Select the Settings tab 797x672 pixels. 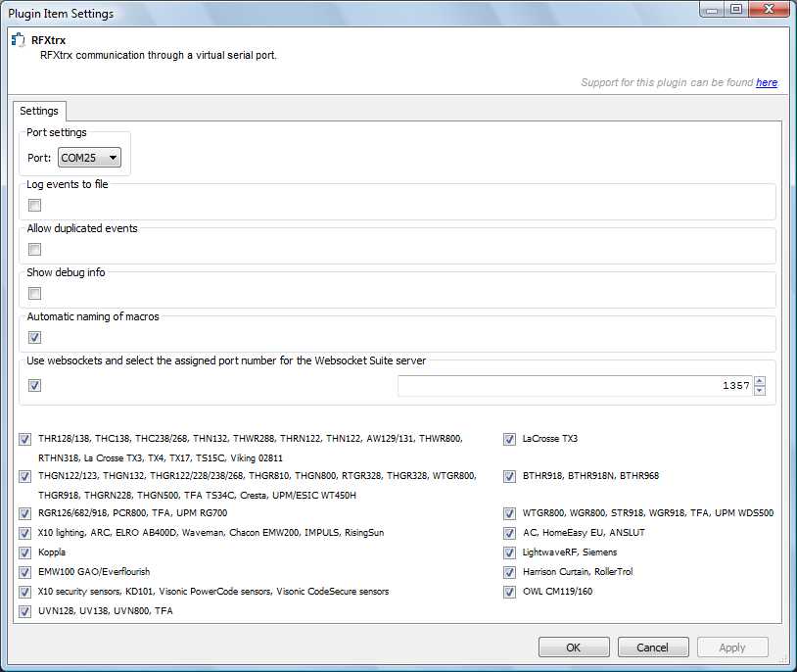[39, 111]
